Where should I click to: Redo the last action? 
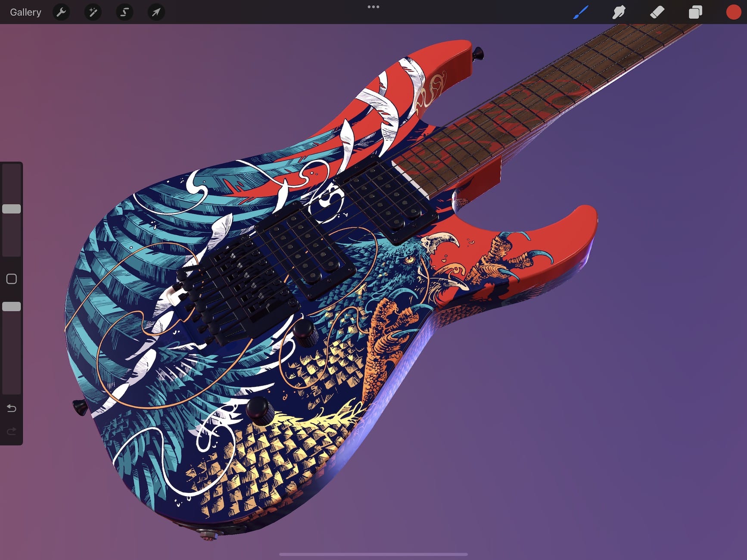pos(12,431)
